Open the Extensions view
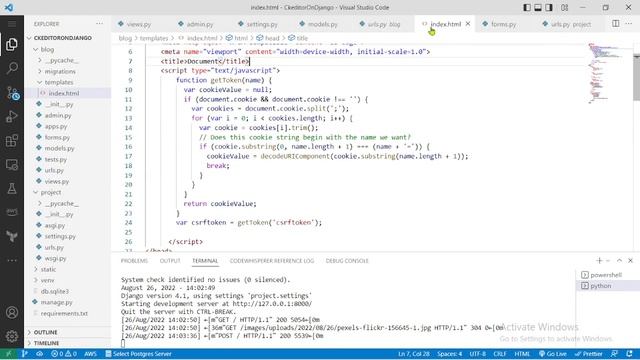This screenshot has height=360, width=640. coord(12,141)
